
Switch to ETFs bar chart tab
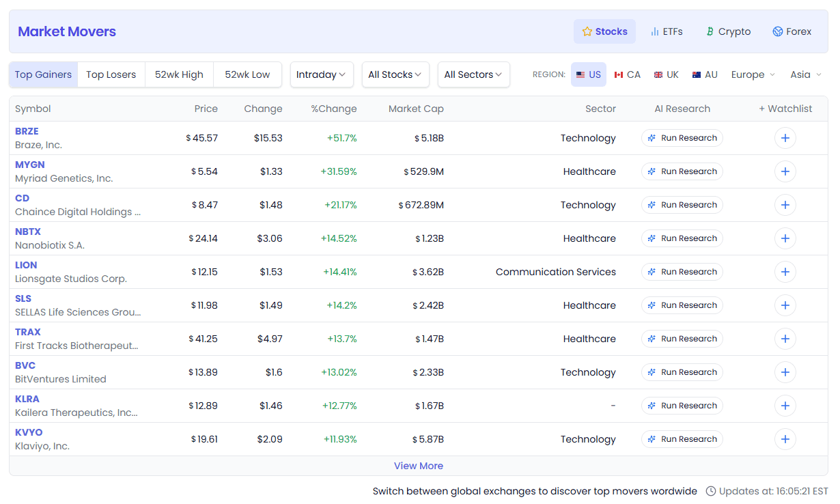click(x=666, y=31)
